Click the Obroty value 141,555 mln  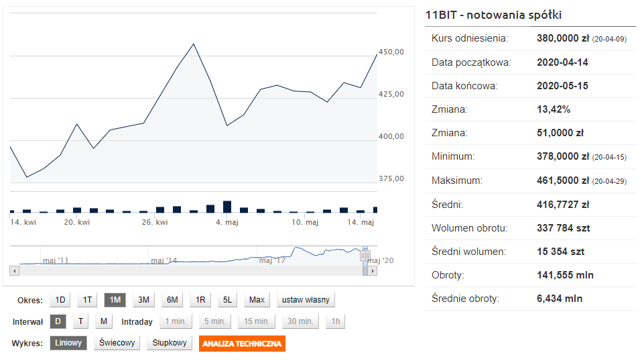point(565,275)
